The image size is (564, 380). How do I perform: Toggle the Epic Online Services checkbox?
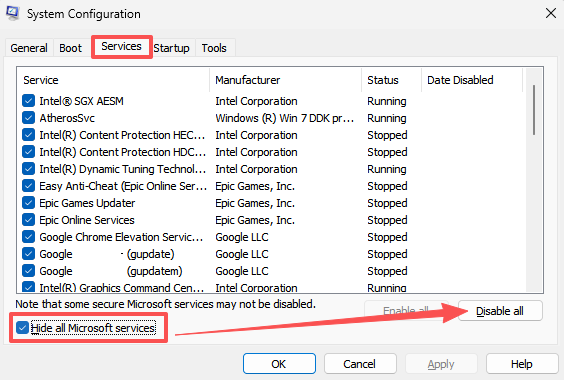pyautogui.click(x=28, y=220)
